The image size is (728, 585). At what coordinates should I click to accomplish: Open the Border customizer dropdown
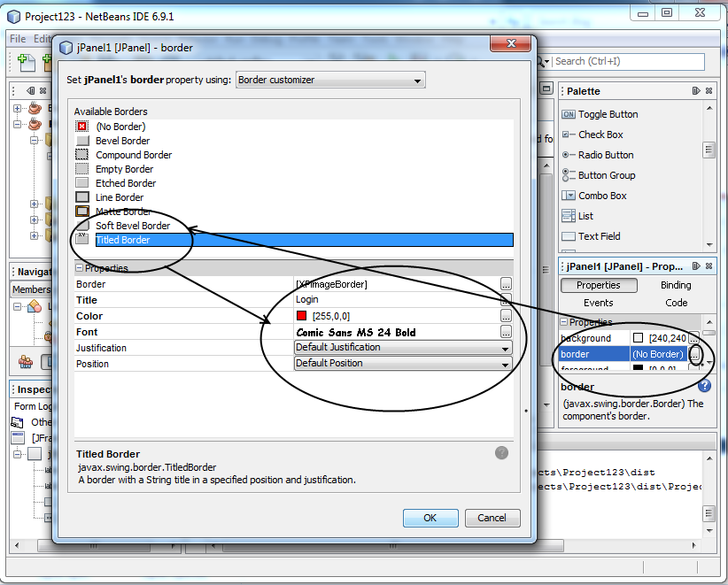(x=330, y=80)
